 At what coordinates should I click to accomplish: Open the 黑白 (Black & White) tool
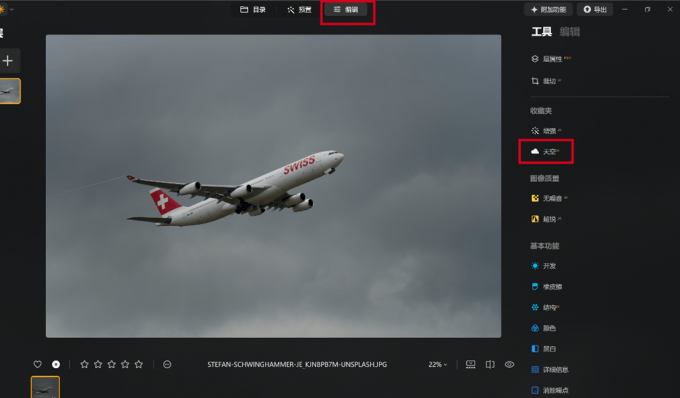[x=544, y=349]
